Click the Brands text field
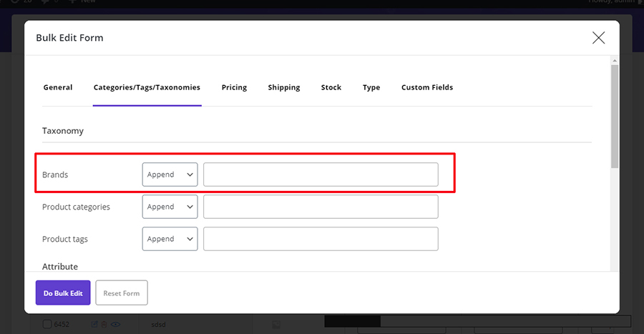The height and width of the screenshot is (334, 644). [321, 175]
